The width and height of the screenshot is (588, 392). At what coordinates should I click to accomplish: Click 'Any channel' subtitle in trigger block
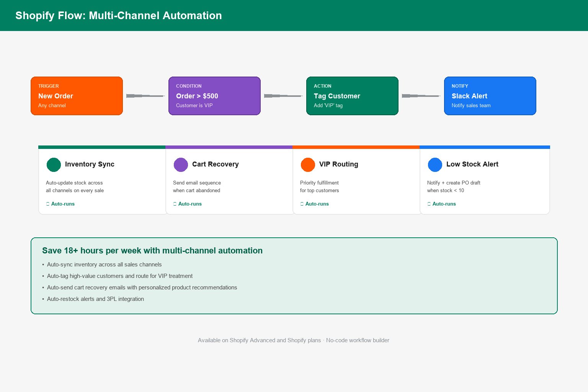click(x=52, y=105)
